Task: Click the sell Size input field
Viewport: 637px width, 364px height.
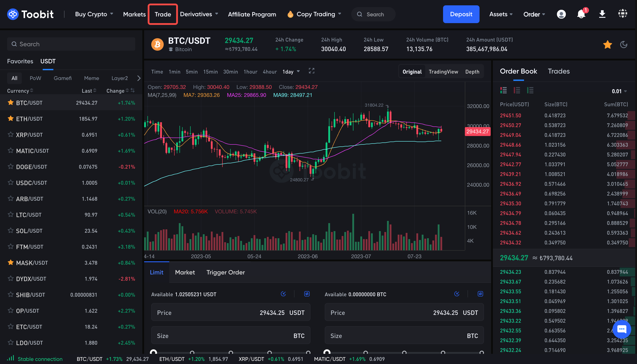Action: 404,335
